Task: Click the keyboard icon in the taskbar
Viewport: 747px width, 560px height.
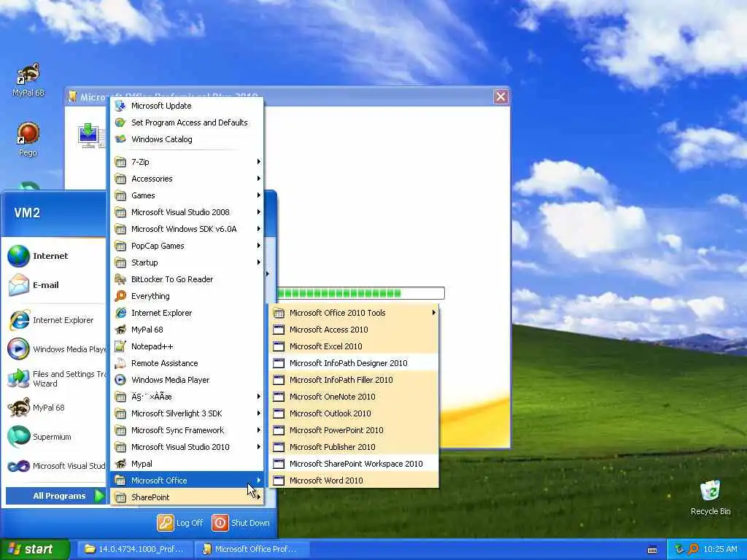Action: (x=652, y=550)
